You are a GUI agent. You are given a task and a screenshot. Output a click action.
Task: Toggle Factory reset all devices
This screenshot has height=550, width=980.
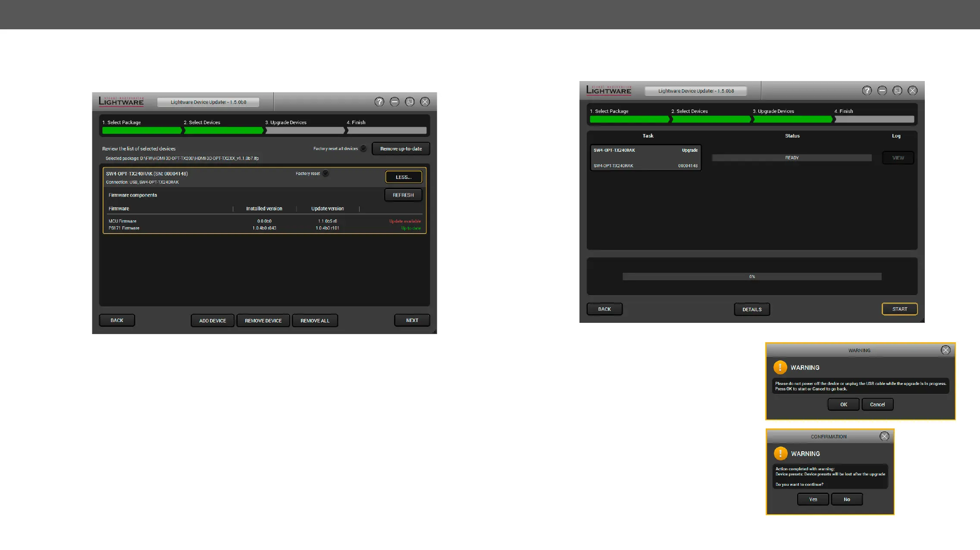[x=363, y=148]
